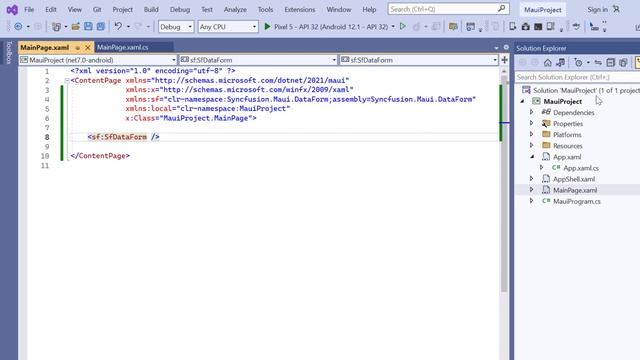This screenshot has height=360, width=640.
Task: Collapse the ContentPage code outlining toggle
Action: (67, 80)
